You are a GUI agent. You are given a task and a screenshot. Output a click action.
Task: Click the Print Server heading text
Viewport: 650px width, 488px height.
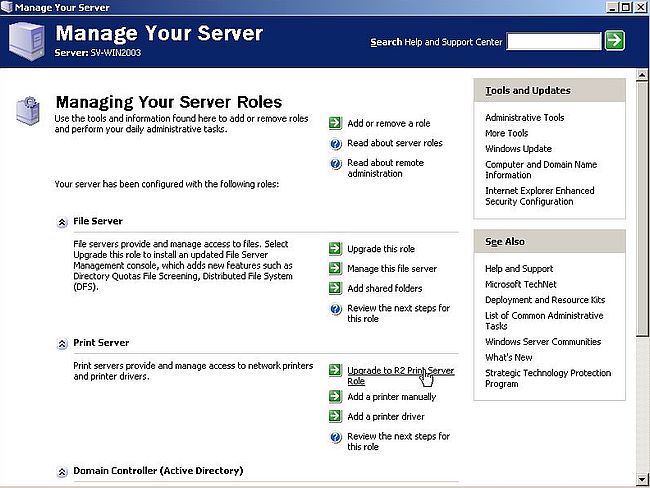101,342
